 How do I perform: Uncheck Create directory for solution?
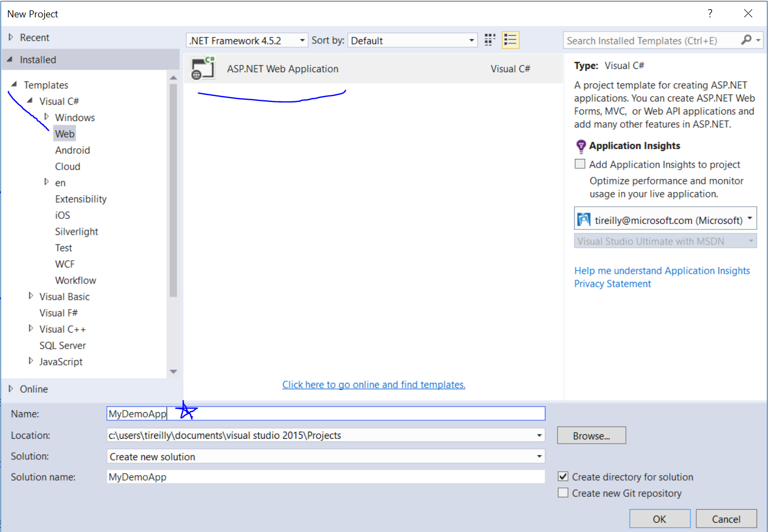coord(563,477)
